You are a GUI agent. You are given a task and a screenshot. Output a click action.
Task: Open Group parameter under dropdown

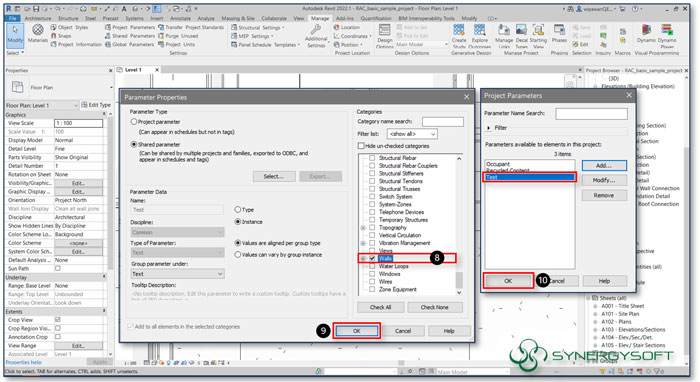(177, 274)
